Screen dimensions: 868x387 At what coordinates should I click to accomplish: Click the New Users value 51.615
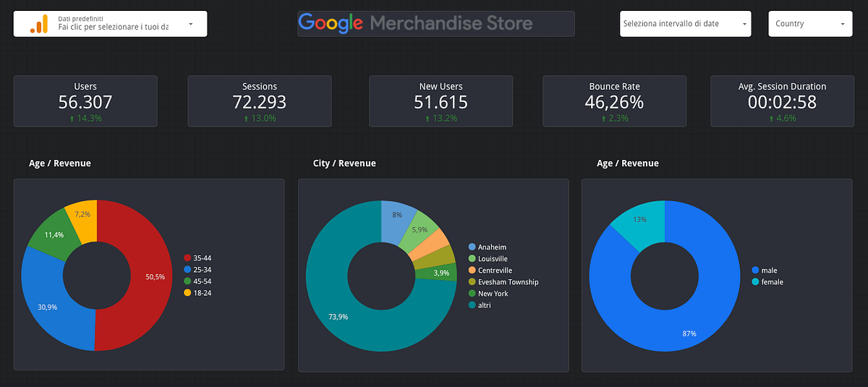pos(441,103)
